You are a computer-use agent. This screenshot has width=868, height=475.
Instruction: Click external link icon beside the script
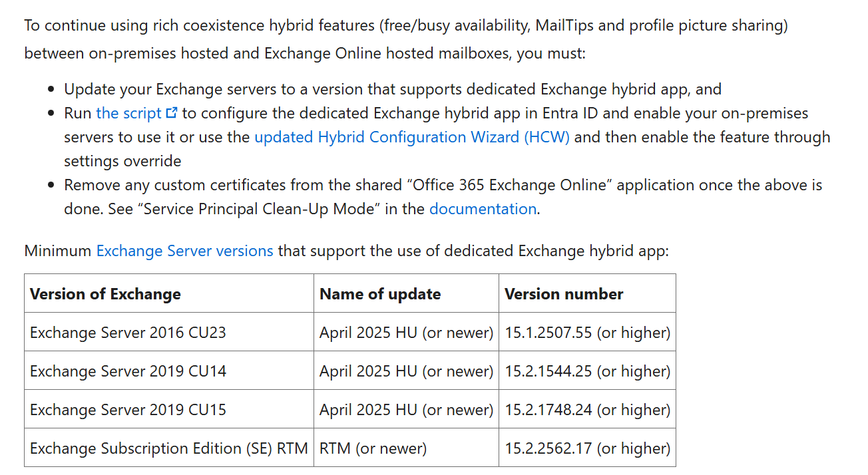pos(172,113)
